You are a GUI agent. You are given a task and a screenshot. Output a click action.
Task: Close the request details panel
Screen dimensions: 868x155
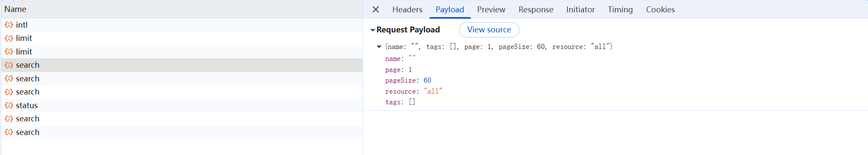tap(375, 9)
